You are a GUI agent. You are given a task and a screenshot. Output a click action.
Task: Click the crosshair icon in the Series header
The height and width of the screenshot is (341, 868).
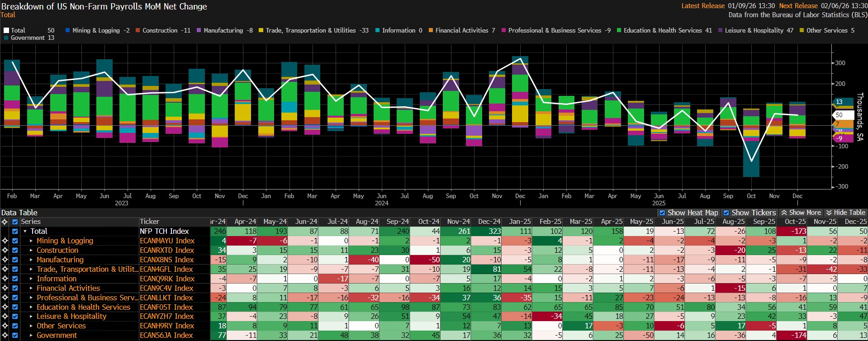5,222
